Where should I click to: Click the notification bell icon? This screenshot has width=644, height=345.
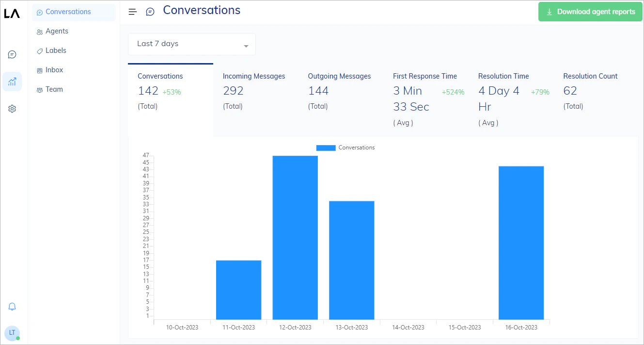pyautogui.click(x=12, y=306)
